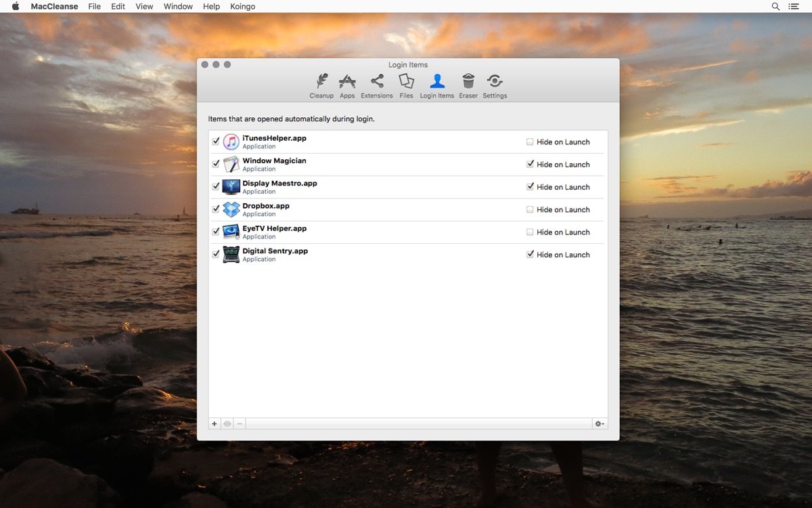
Task: Uncheck Hide on Launch for Window Magician
Action: [531, 164]
